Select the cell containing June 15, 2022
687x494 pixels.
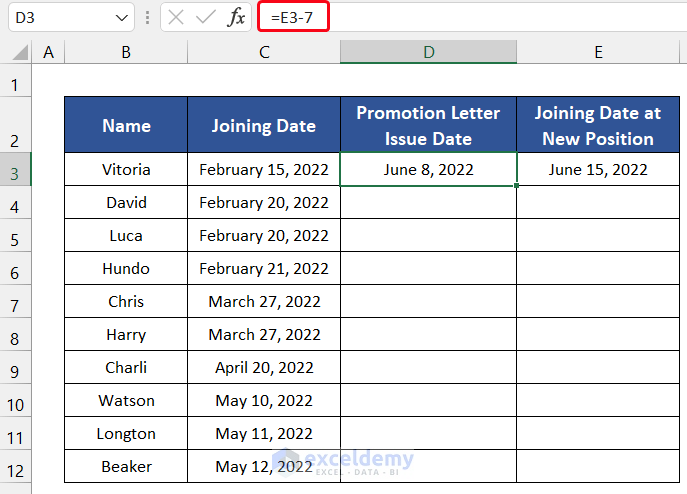[x=598, y=170]
